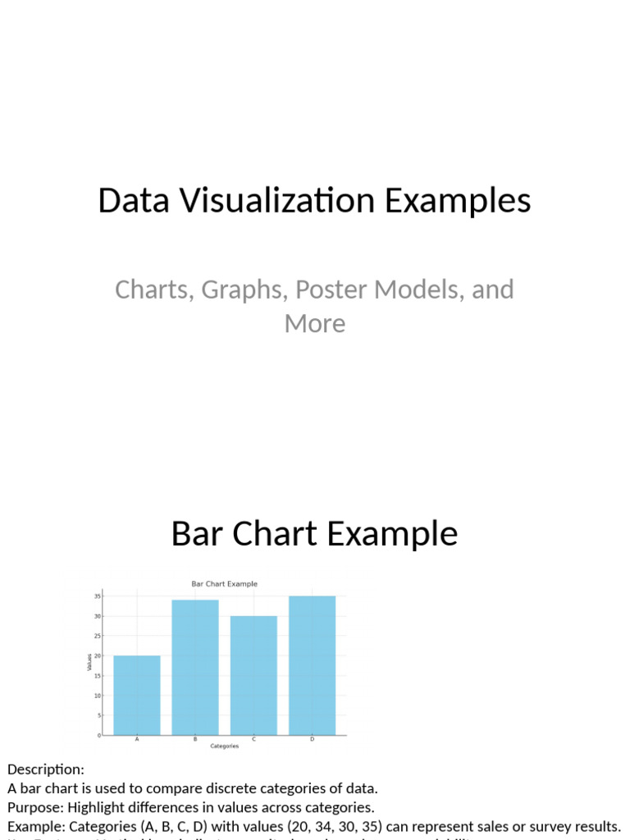The width and height of the screenshot is (630, 840).
Task: Click the "Data Visualization Examples" title
Action: pyautogui.click(x=314, y=201)
